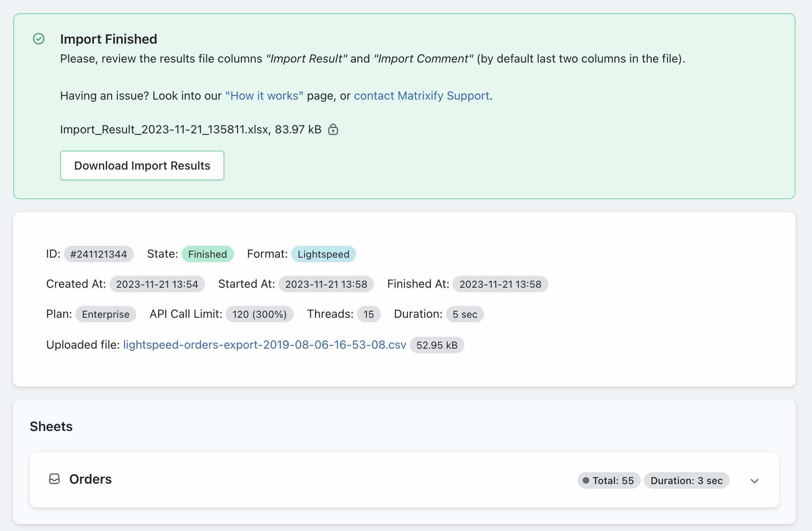This screenshot has height=531, width=812.
Task: Click the 52.95 kB file size badge
Action: [x=437, y=345]
